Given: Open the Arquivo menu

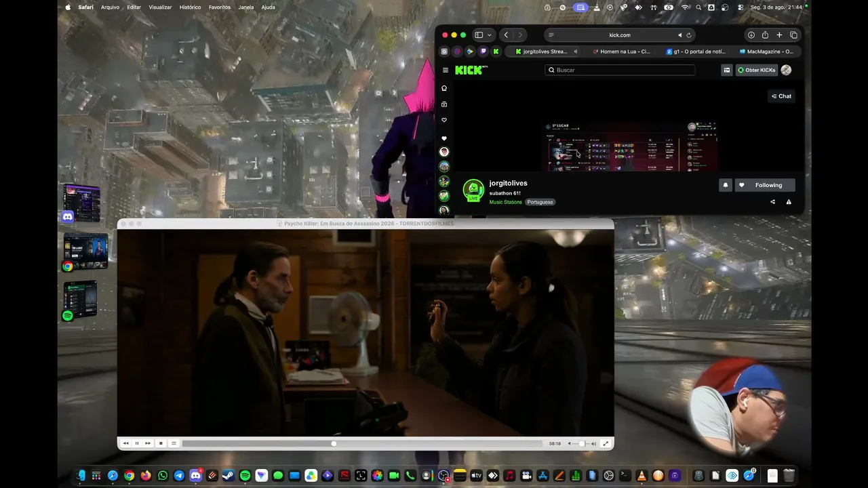Looking at the screenshot, I should click(110, 7).
